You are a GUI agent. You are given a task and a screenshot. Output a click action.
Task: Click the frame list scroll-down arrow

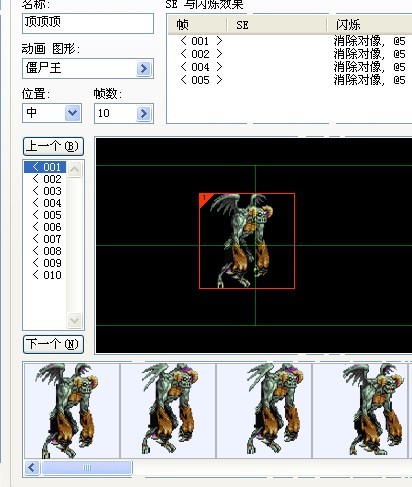[74, 320]
